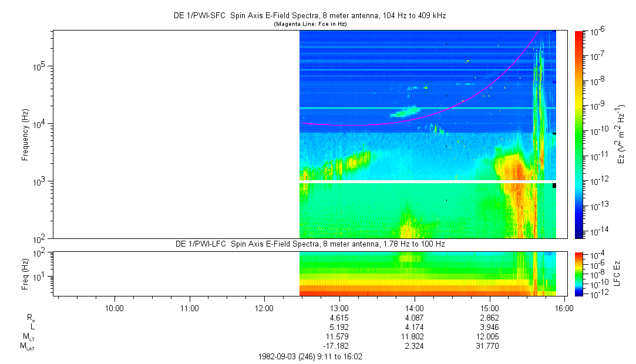
Task: Click the Magenta Line Fce subtitle
Action: pos(310,24)
